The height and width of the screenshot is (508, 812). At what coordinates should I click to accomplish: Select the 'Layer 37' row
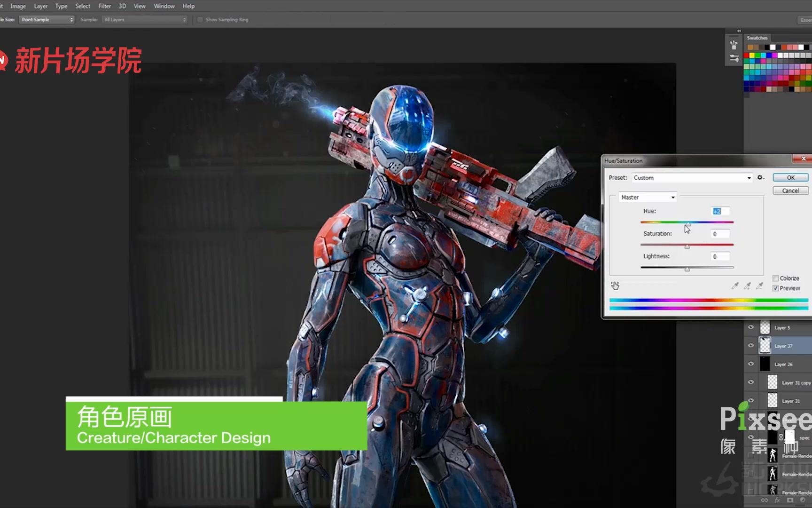pyautogui.click(x=778, y=346)
